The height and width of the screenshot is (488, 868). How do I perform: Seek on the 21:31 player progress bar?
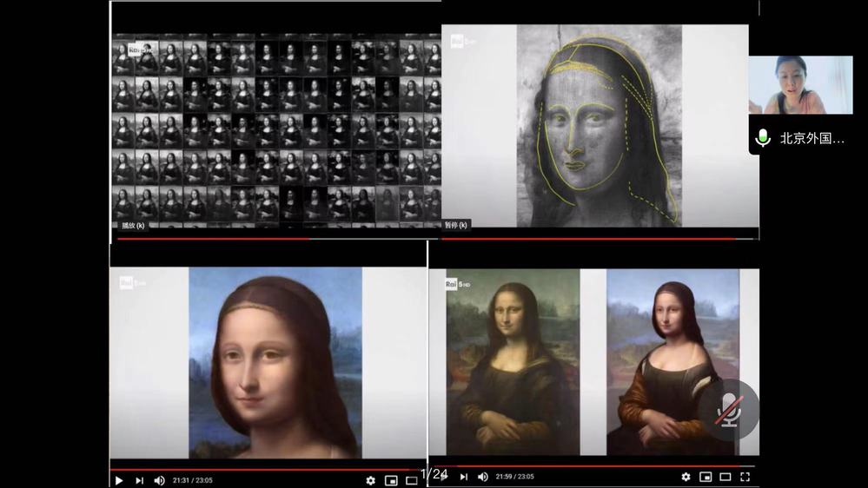point(268,470)
